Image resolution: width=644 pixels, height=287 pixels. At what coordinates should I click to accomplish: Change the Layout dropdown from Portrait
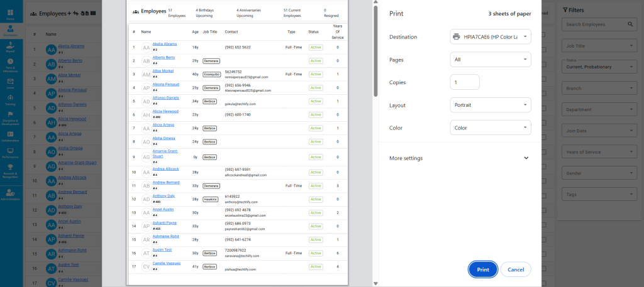point(491,105)
